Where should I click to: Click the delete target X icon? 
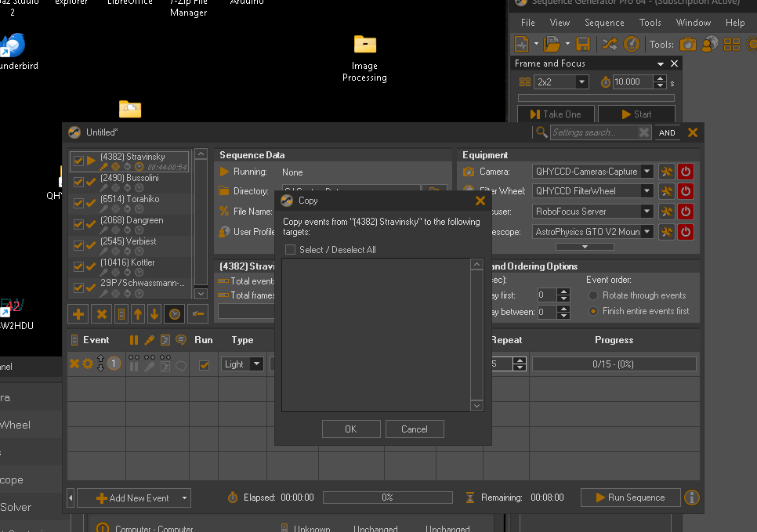point(101,314)
